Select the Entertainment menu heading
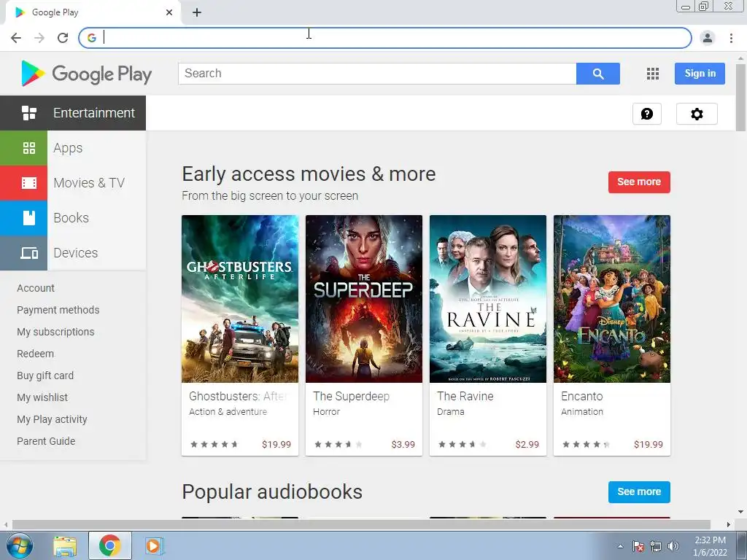Screen dimensions: 747x560 click(x=94, y=113)
